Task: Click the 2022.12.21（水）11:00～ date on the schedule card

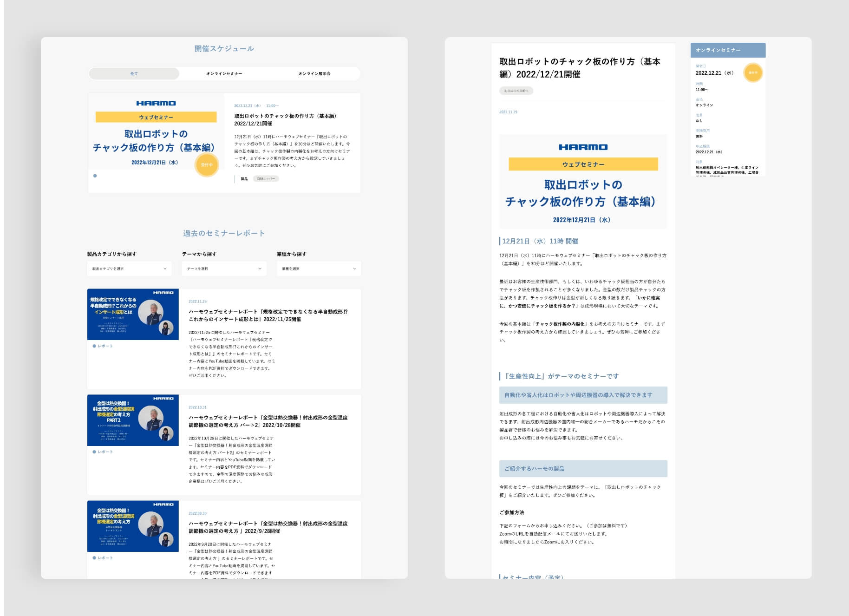Action: (x=256, y=106)
